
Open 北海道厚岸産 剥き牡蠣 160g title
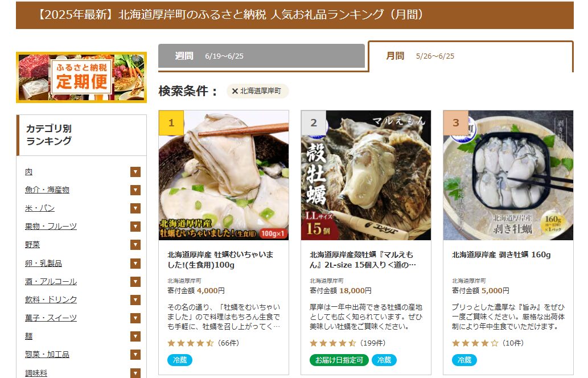click(x=501, y=254)
